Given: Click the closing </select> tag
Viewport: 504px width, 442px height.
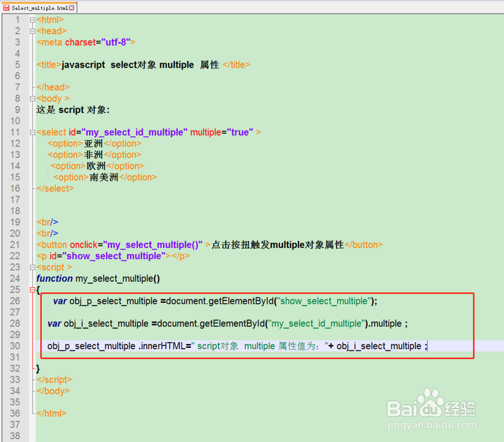Looking at the screenshot, I should coord(55,188).
